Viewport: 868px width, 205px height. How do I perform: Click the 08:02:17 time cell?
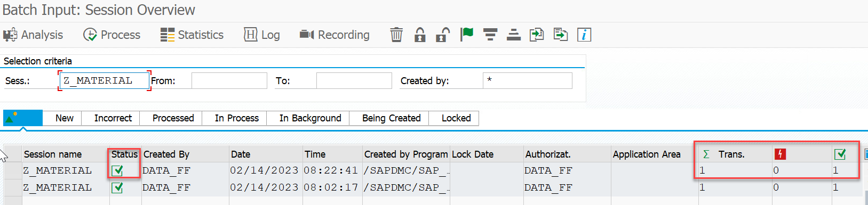331,187
